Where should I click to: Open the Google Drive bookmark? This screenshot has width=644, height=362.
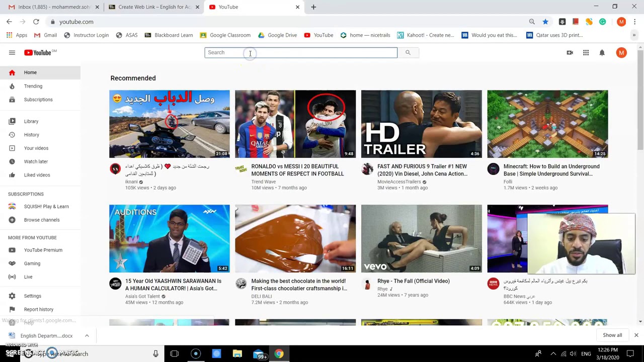(x=277, y=35)
